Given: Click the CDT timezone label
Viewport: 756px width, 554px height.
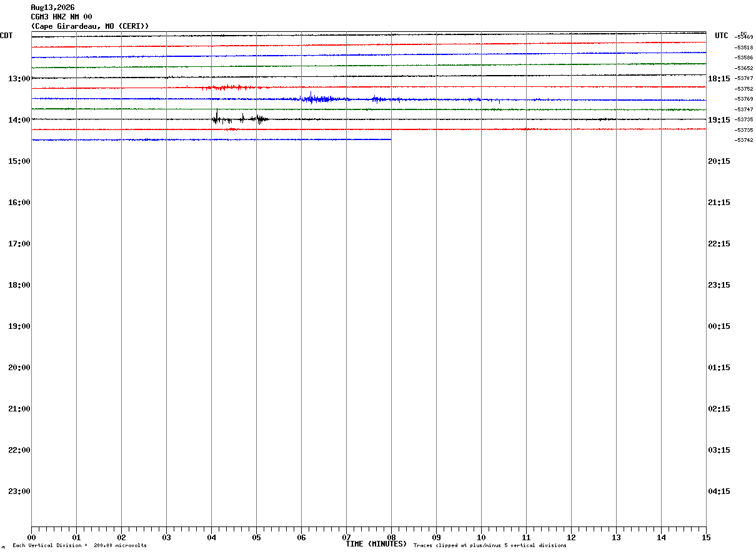Looking at the screenshot, I should 6,36.
